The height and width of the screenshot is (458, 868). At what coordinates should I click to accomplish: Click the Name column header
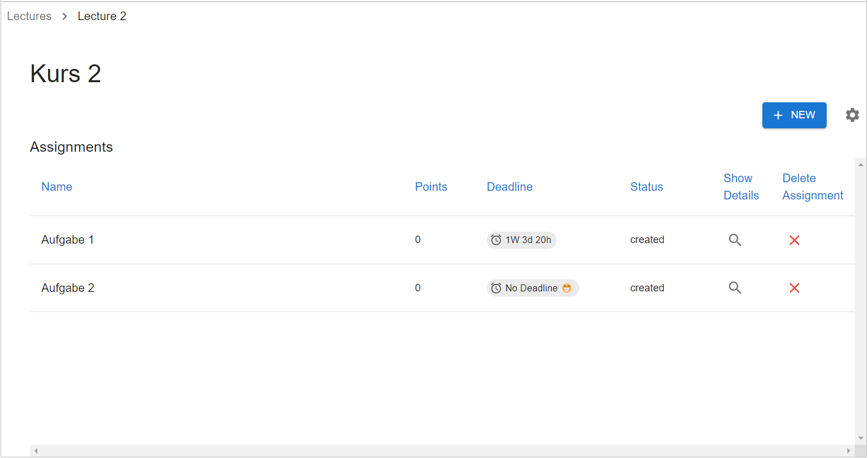57,187
